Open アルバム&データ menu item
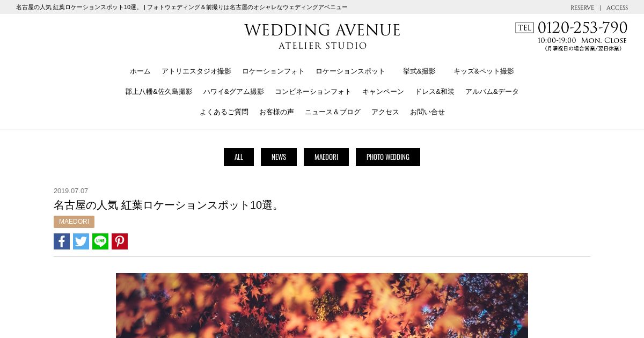Image resolution: width=644 pixels, height=338 pixels. tap(492, 92)
